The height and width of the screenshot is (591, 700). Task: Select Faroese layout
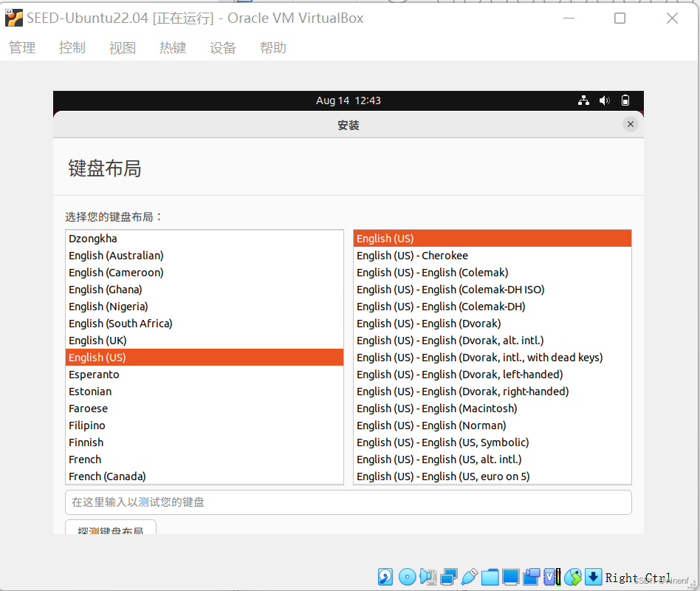pyautogui.click(x=205, y=409)
